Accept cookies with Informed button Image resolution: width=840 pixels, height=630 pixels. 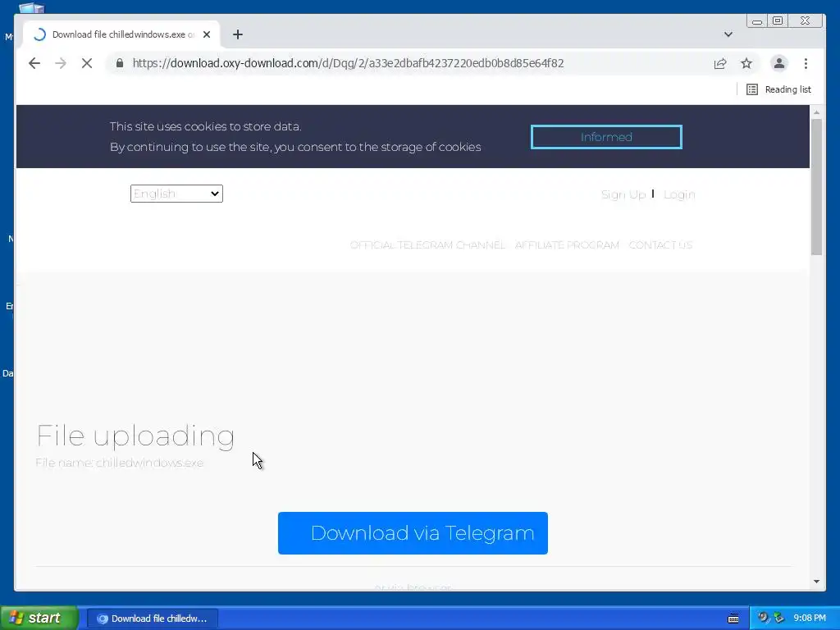pos(606,137)
